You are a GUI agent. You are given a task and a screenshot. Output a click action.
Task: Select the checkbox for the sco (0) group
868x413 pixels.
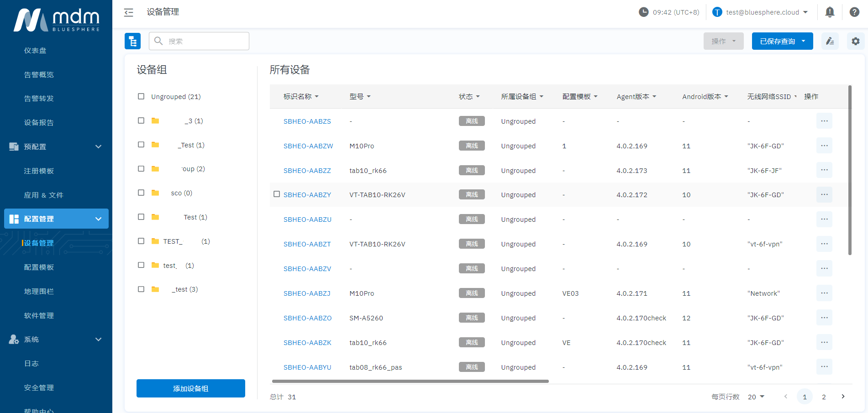click(x=141, y=193)
